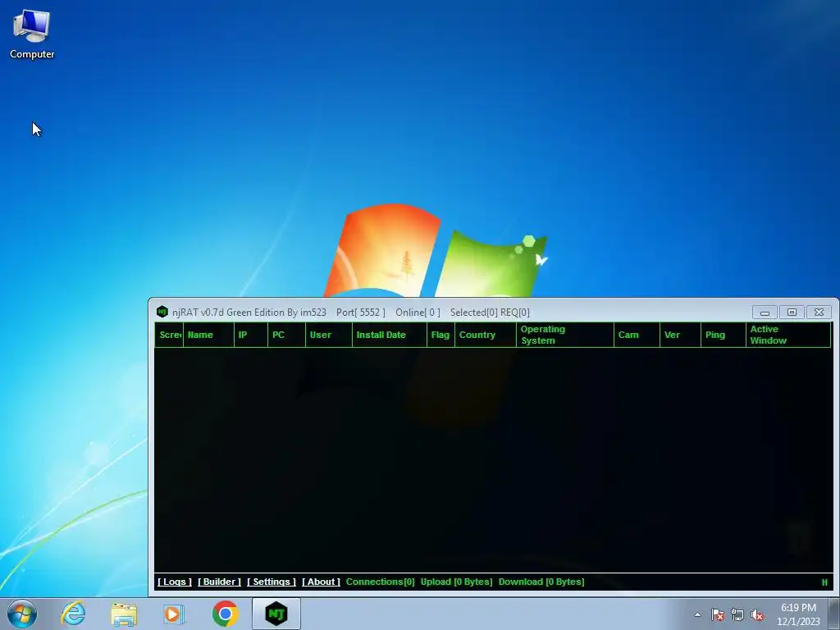Sort by the Scre column header
Viewport: 840px width, 630px height.
click(169, 335)
